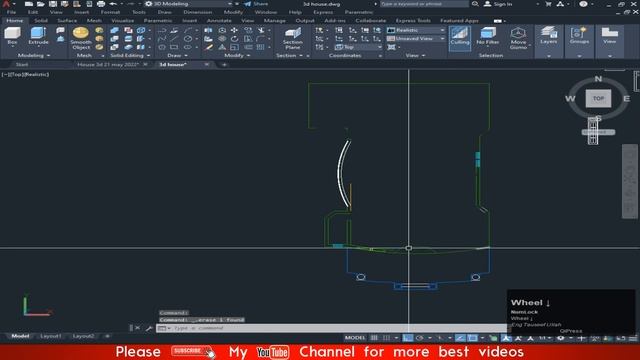Viewport: 640px width, 360px height.
Task: Click the No Filter selection button
Action: pyautogui.click(x=488, y=36)
